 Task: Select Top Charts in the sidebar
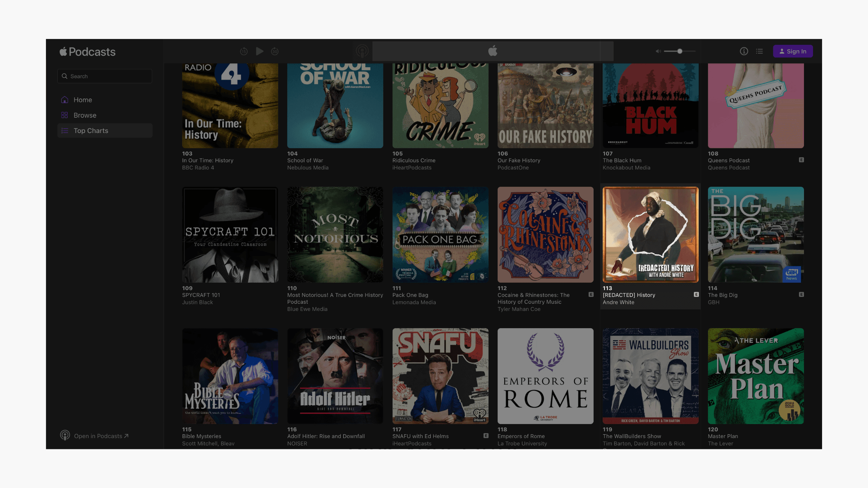click(x=91, y=131)
